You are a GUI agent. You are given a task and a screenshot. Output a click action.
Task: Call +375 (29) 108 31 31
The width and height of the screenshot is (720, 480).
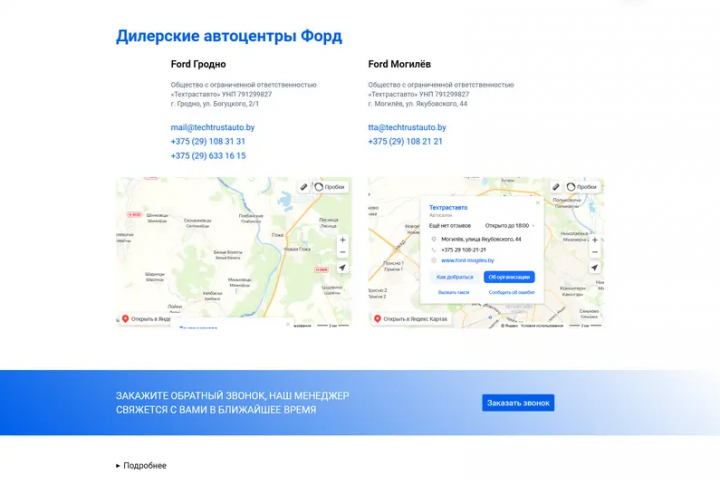click(208, 141)
